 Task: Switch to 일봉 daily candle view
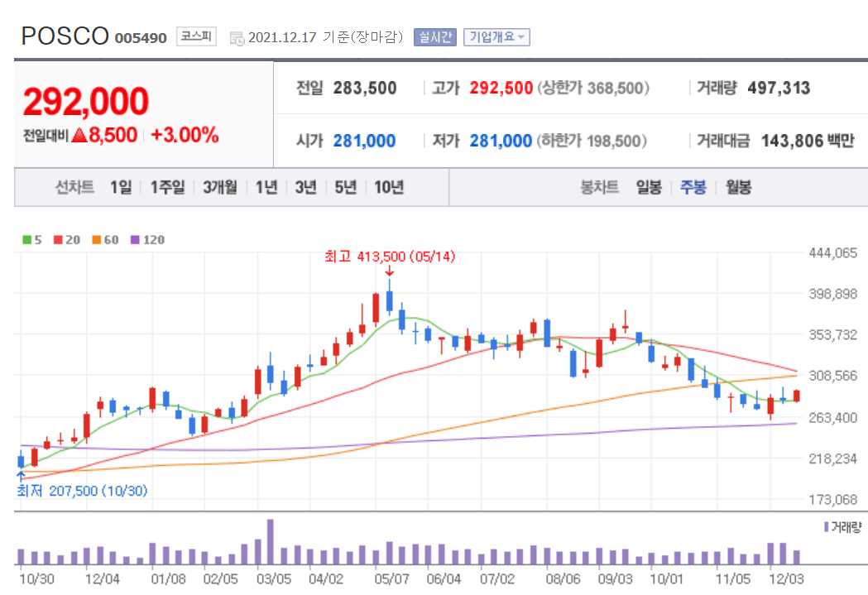(x=647, y=187)
